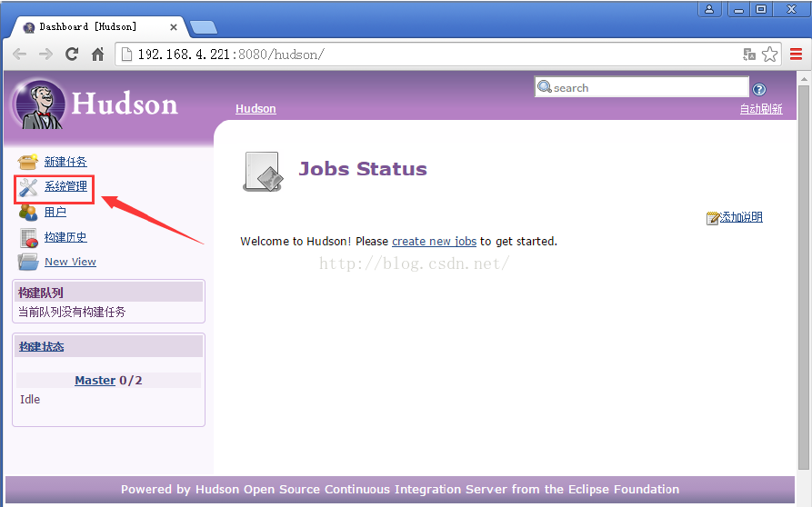
Task: Click the search help question mark icon
Action: [x=759, y=90]
